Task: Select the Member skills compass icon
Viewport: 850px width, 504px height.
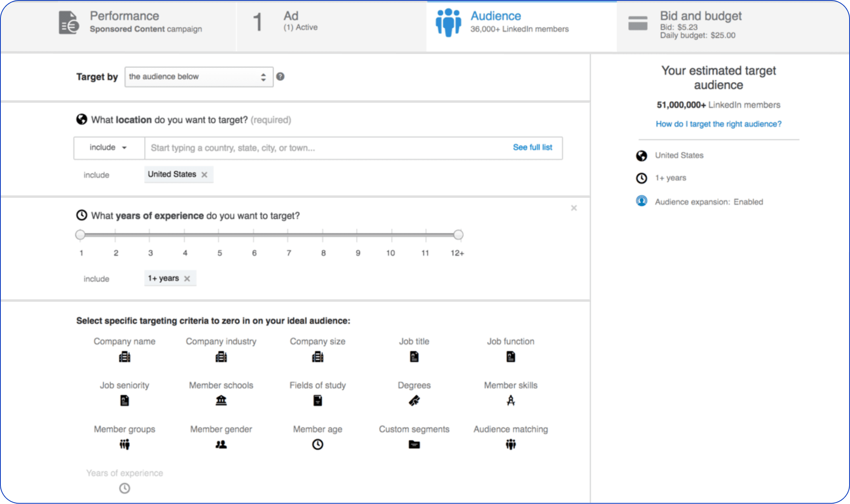Action: 510,400
